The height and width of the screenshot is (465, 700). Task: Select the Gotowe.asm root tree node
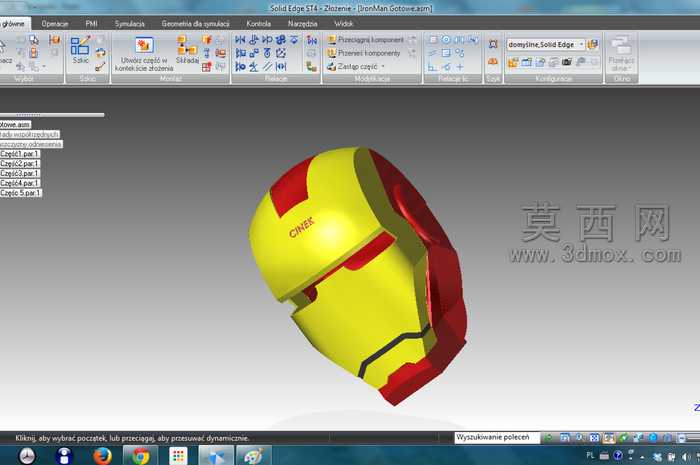pos(15,125)
